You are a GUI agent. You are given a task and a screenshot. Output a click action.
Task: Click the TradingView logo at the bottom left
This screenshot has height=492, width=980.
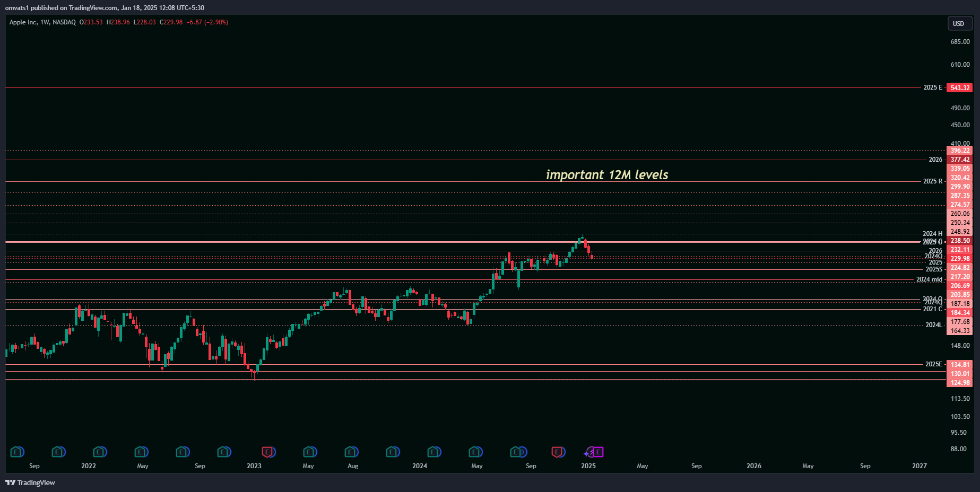tap(30, 482)
